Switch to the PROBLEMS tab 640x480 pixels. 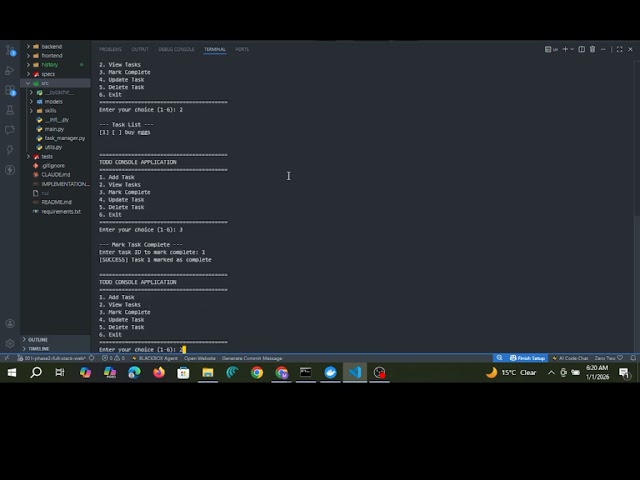point(110,49)
